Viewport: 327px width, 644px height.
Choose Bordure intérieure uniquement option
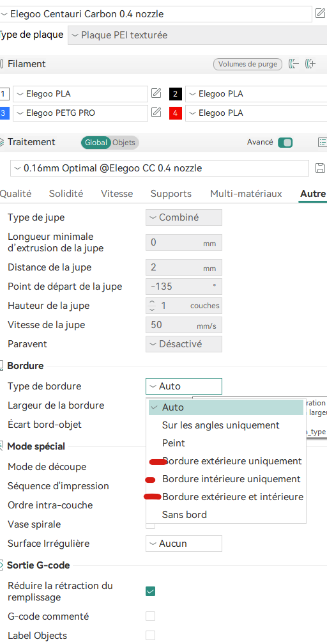(x=225, y=479)
